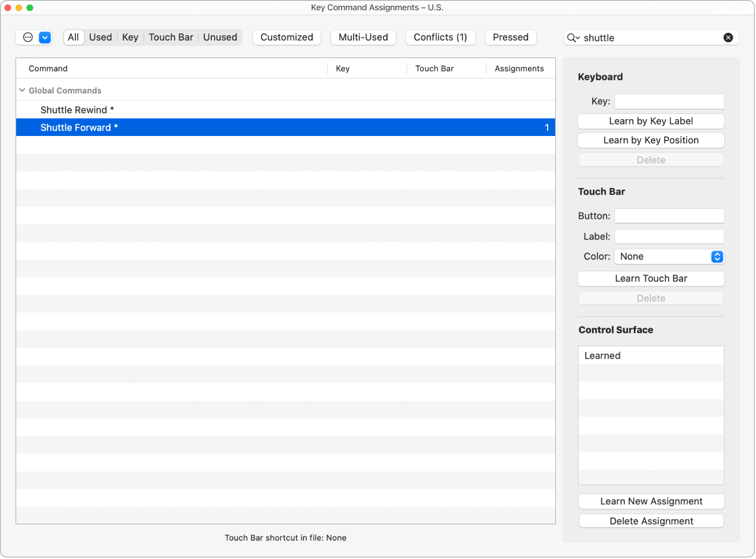This screenshot has width=756, height=559.
Task: Click the blue dropdown arrow beside the options icon
Action: (x=45, y=38)
